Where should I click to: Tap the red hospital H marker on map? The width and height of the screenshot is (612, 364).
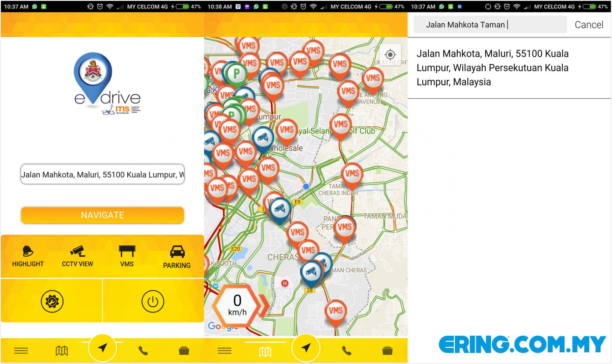pos(285,283)
